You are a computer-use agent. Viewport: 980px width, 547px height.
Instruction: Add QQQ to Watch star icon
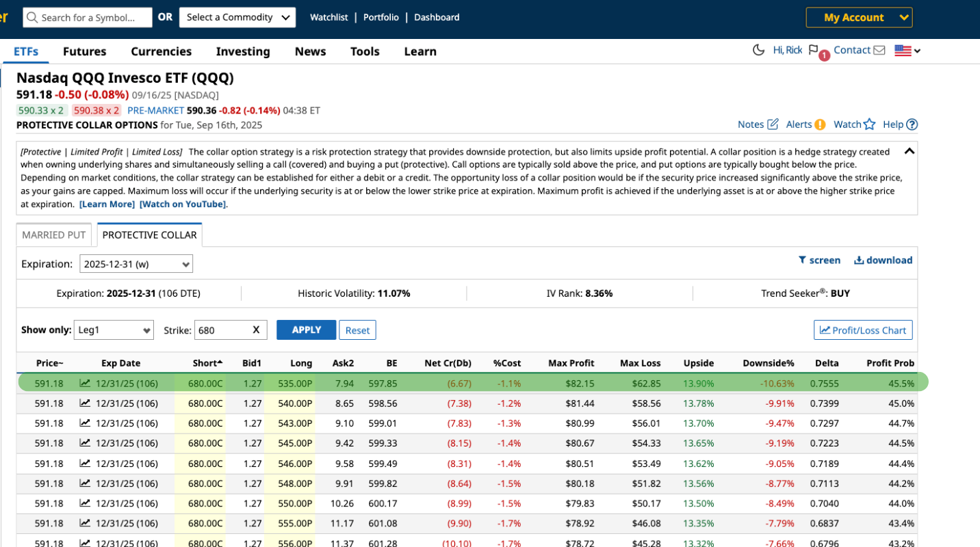[x=869, y=124]
